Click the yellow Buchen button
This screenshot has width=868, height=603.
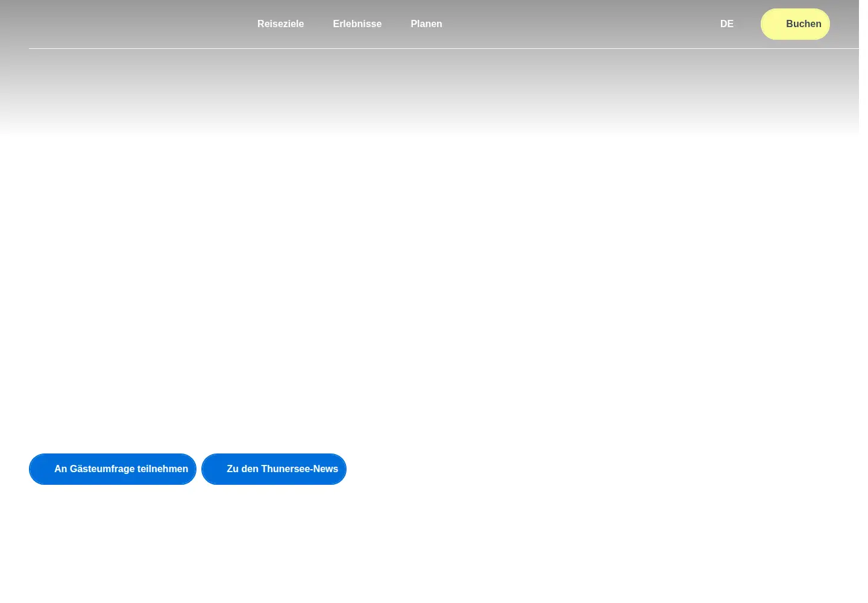click(795, 24)
